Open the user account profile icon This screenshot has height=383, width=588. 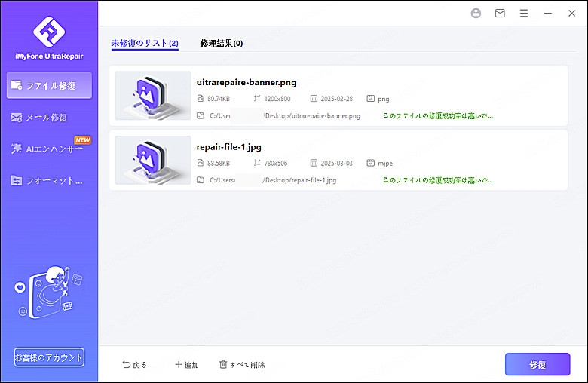(x=476, y=13)
